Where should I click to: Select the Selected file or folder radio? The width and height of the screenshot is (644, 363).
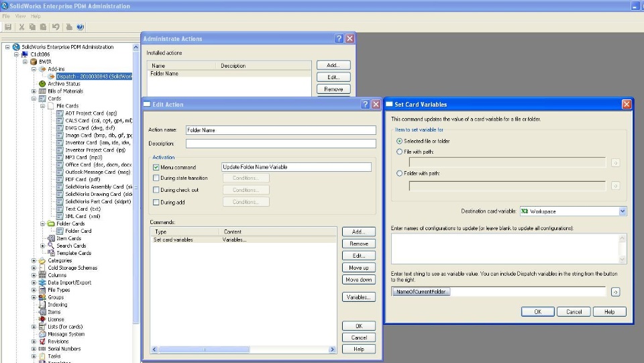coord(399,141)
